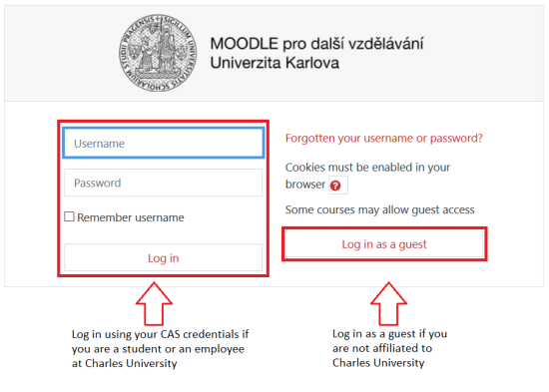Click the Remember username label text

[131, 217]
